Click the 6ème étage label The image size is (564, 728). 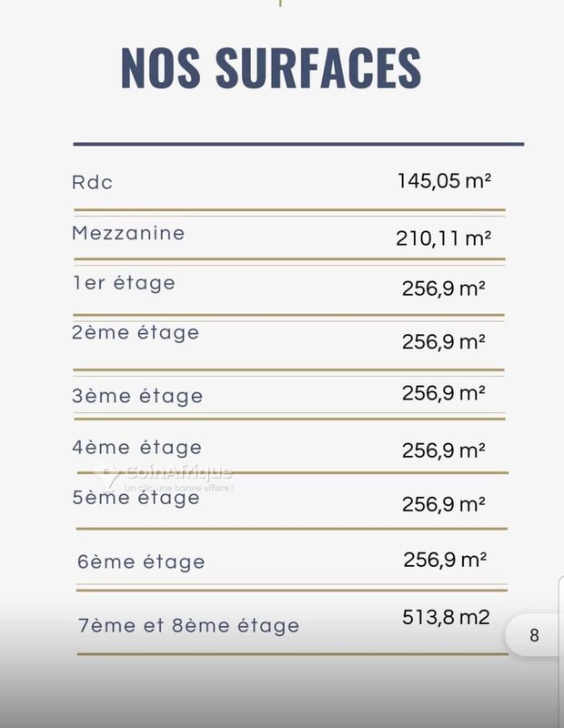(141, 562)
